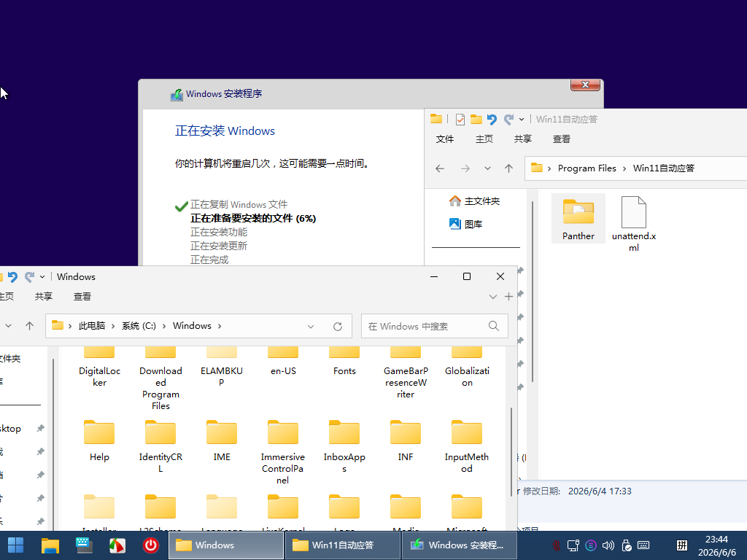Switch to the Windows folder taskbar button
747x560 pixels.
[x=226, y=545]
